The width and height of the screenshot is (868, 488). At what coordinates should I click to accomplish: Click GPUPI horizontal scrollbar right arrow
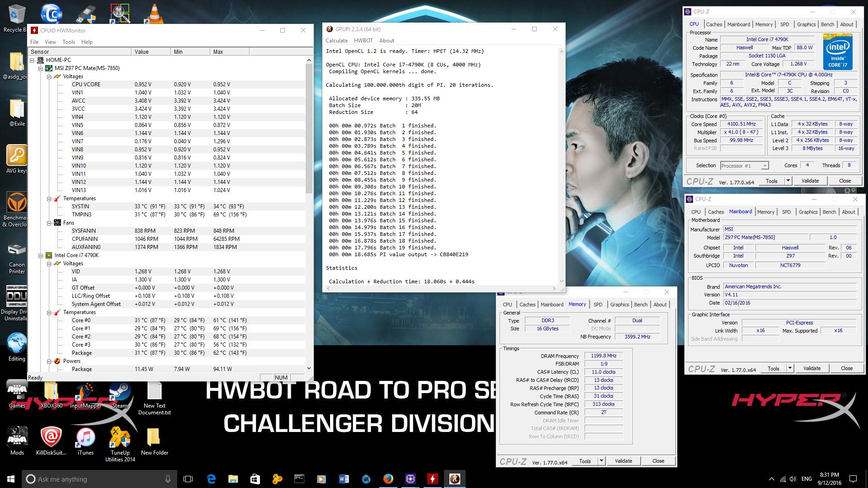coord(554,289)
